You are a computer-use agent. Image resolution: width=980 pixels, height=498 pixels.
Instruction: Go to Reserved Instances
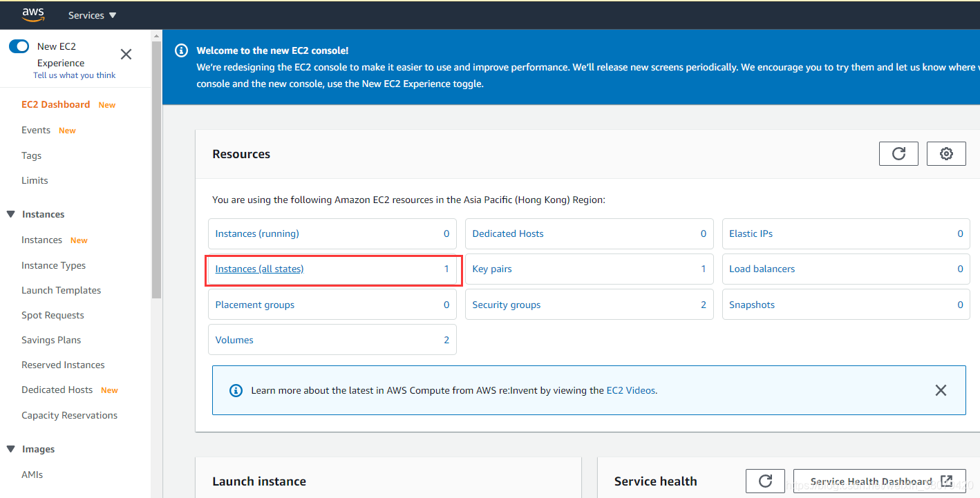coord(63,365)
